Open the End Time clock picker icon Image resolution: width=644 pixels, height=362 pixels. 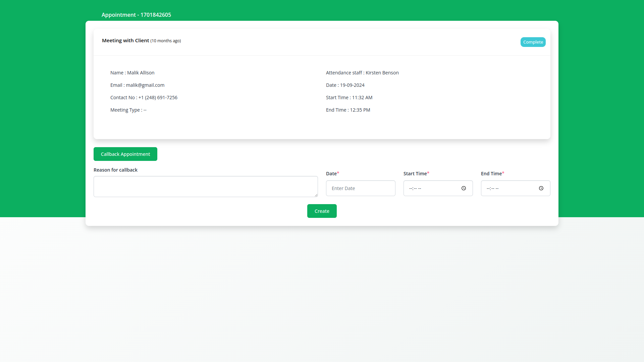pos(541,188)
